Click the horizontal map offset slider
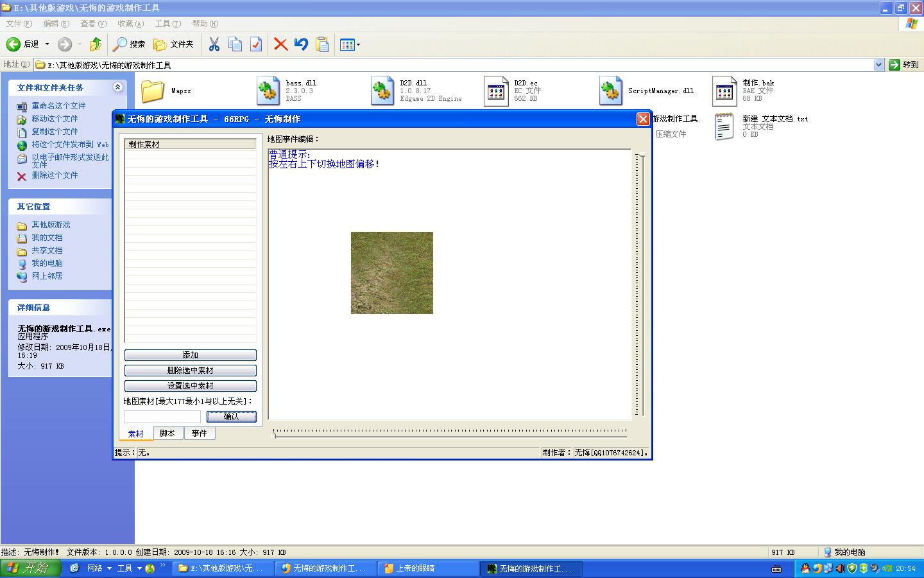Image resolution: width=924 pixels, height=578 pixels. [450, 432]
